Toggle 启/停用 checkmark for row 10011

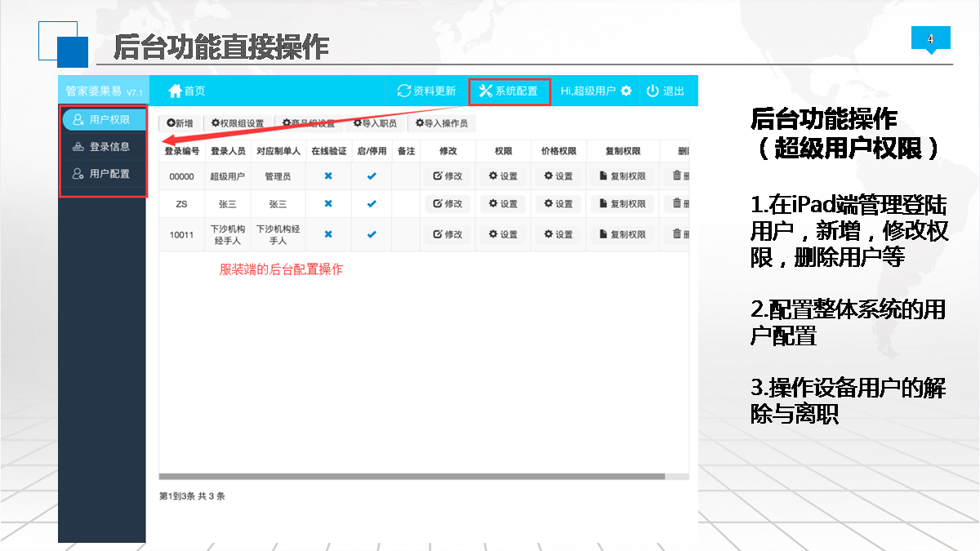coord(372,235)
